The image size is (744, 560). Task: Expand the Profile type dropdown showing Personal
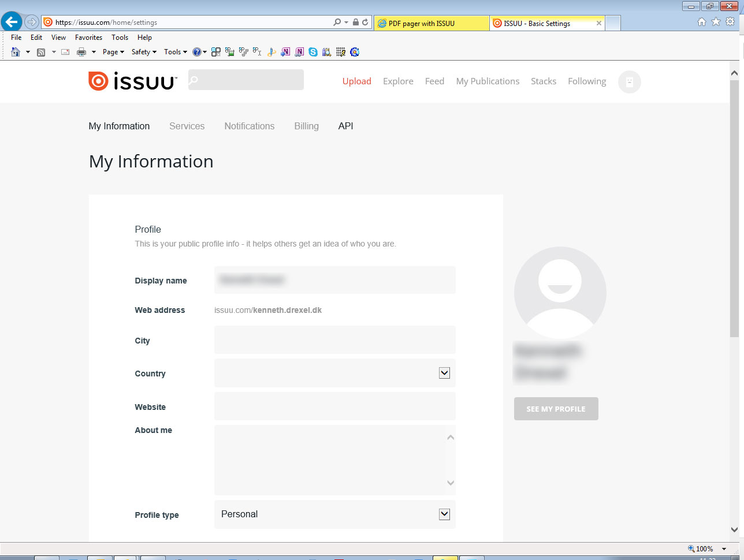click(x=444, y=514)
